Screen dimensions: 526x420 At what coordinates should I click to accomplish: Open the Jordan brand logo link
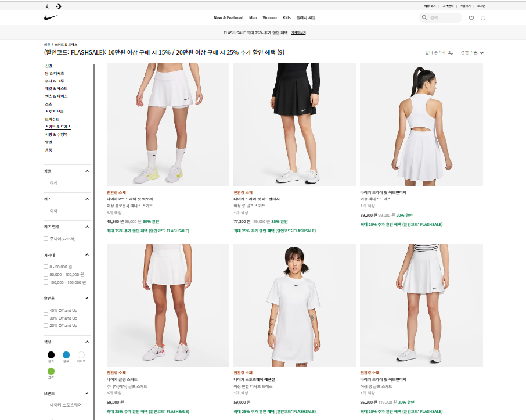pos(47,6)
